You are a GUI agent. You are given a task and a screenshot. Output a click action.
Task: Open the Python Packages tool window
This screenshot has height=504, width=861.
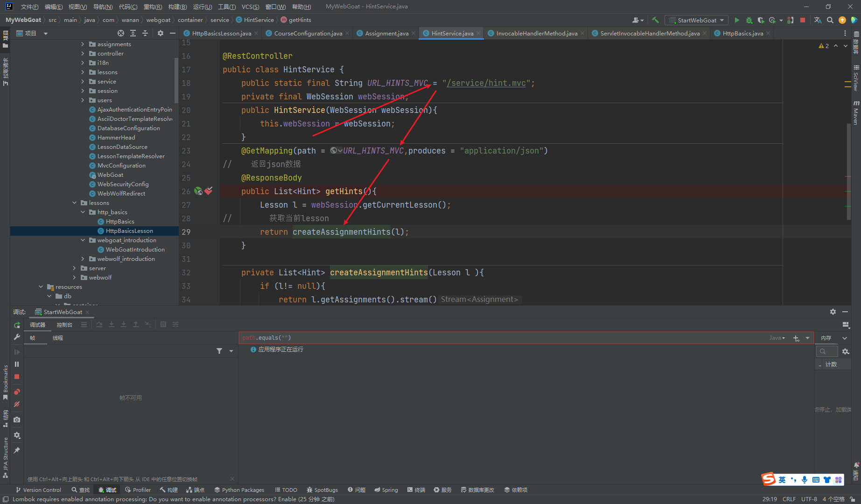tap(239, 490)
